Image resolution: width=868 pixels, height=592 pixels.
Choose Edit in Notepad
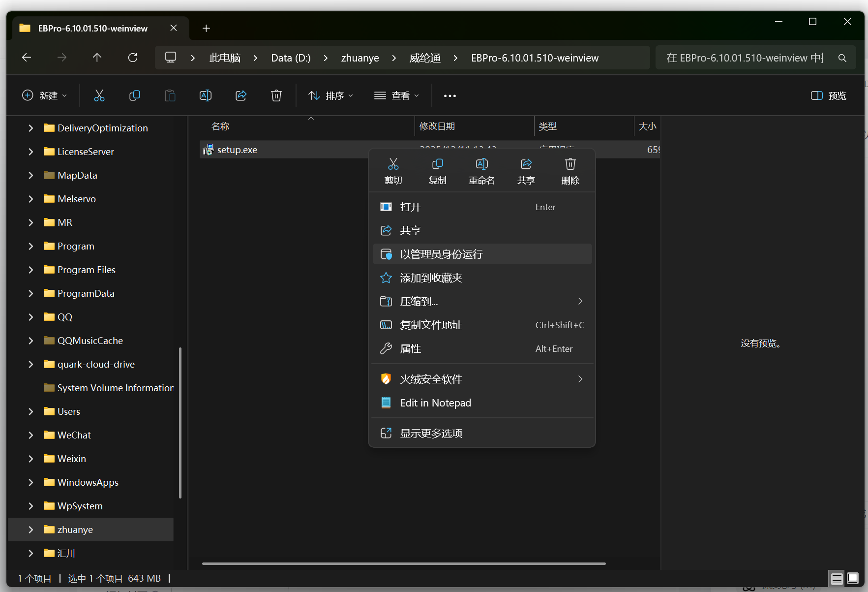point(482,403)
